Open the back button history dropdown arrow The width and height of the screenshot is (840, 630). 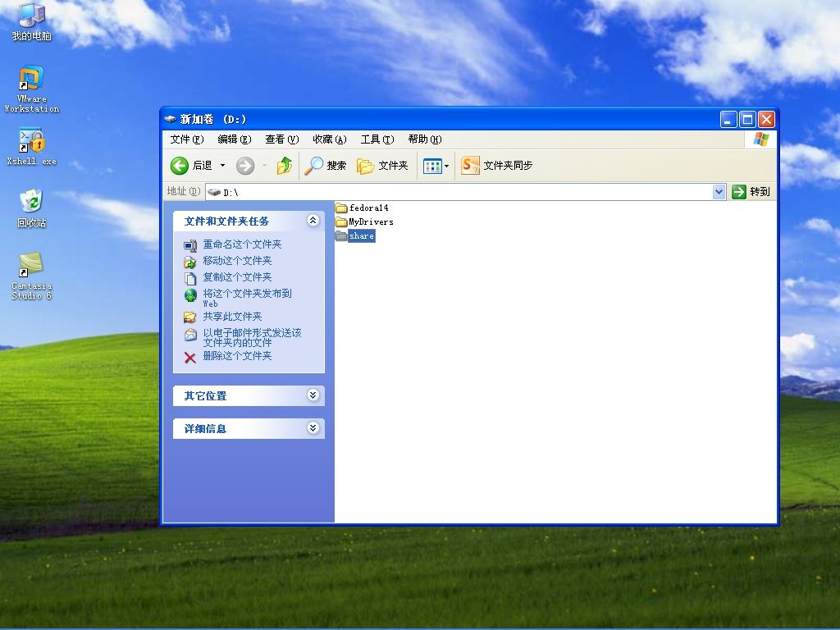pyautogui.click(x=222, y=166)
